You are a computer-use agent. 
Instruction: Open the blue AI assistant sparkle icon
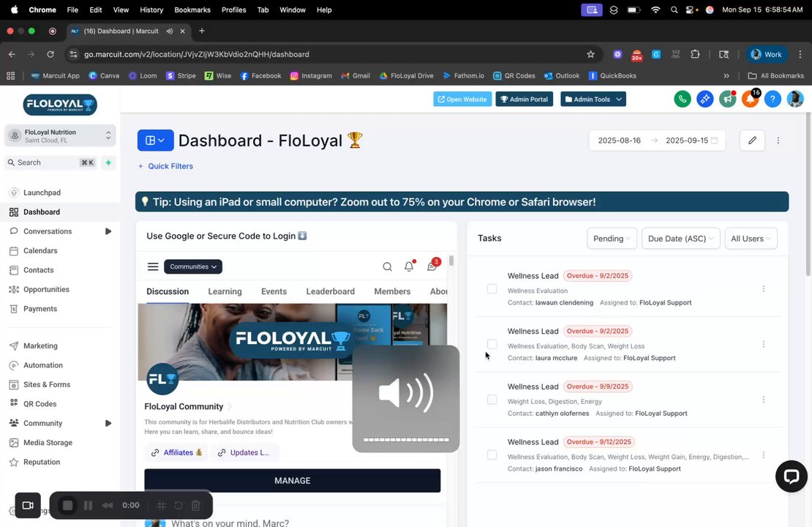pyautogui.click(x=704, y=99)
